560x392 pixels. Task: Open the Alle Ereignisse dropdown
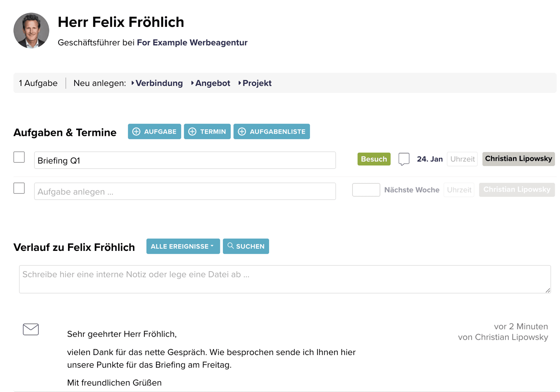tap(183, 246)
